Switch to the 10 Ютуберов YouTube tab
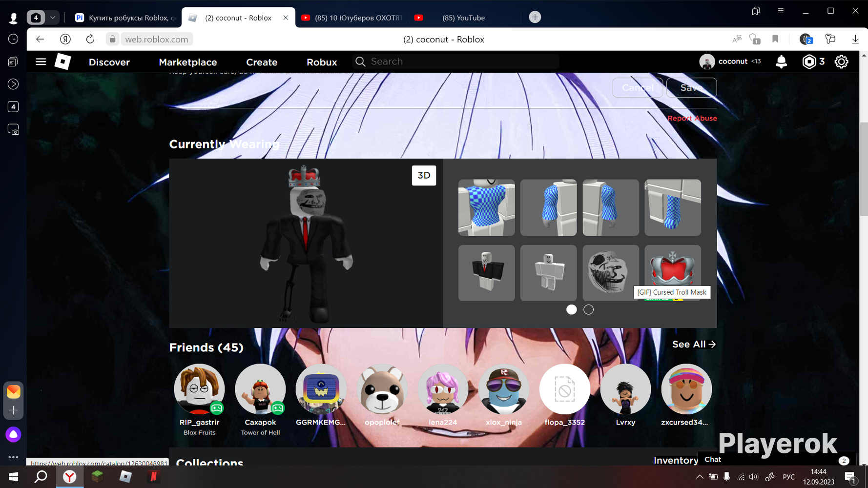The height and width of the screenshot is (488, 868). tap(351, 18)
